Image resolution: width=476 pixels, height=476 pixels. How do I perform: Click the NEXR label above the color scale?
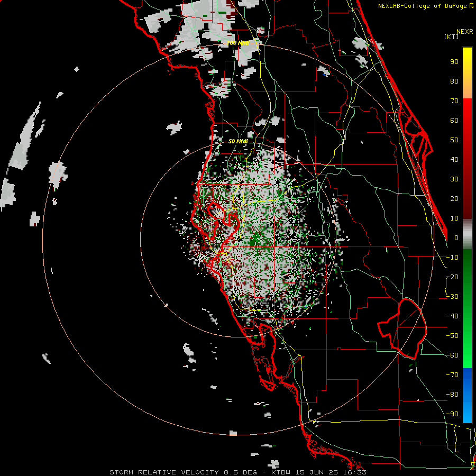tap(465, 32)
